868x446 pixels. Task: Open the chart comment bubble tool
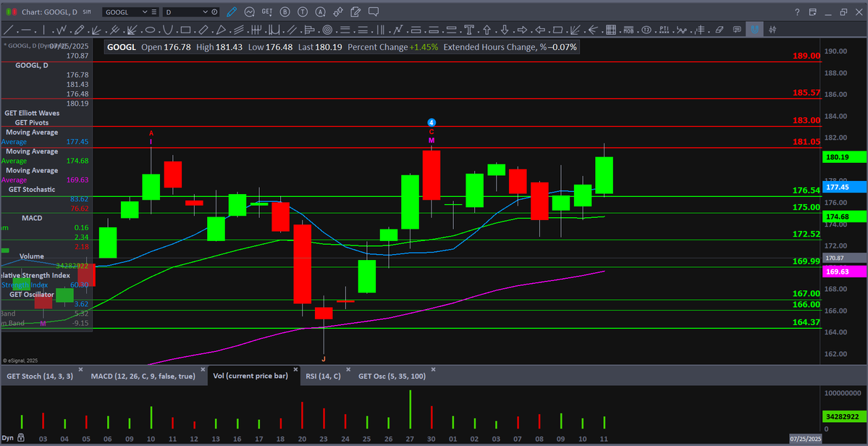click(x=737, y=30)
